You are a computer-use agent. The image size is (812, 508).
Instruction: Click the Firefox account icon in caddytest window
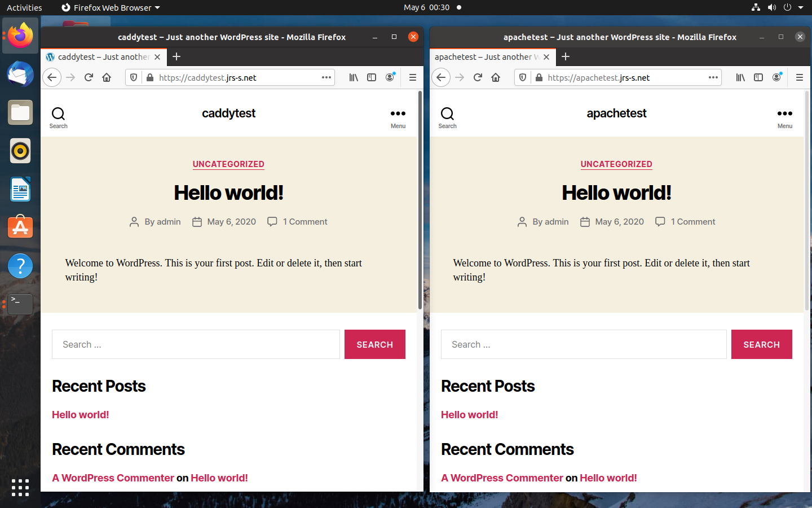click(x=390, y=77)
